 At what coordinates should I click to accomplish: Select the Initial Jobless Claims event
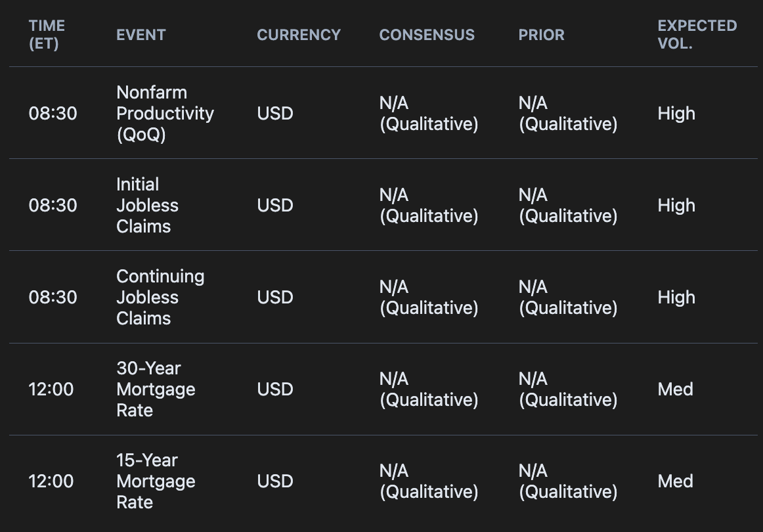[x=147, y=205]
